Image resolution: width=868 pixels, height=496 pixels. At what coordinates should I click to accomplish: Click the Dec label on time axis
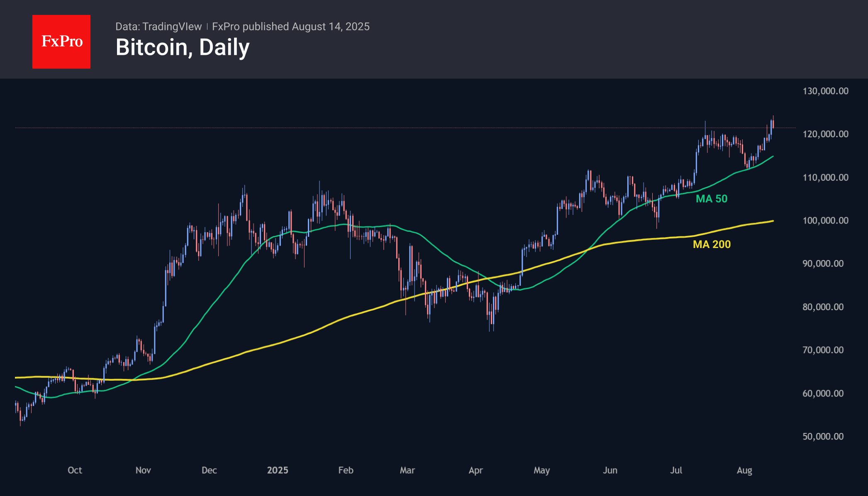(x=209, y=470)
